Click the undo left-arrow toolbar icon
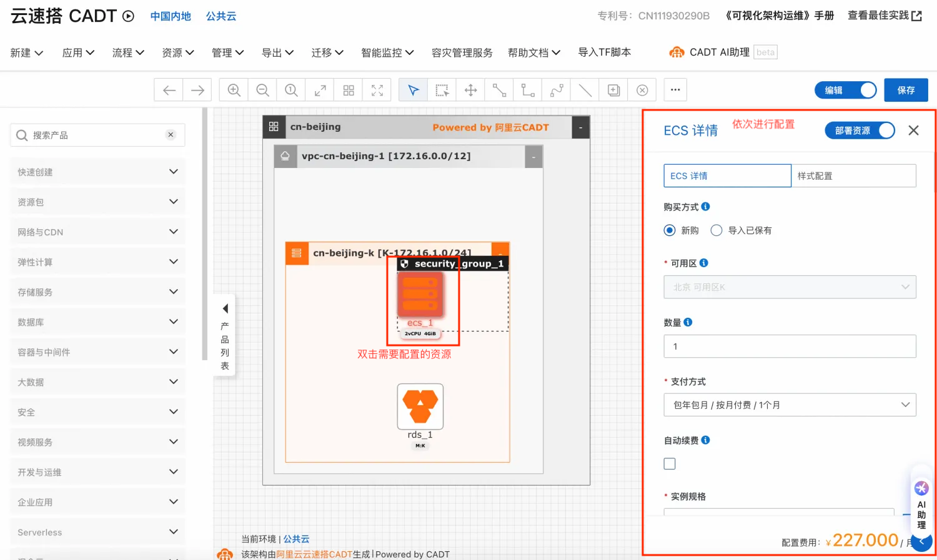The image size is (937, 560). tap(169, 91)
